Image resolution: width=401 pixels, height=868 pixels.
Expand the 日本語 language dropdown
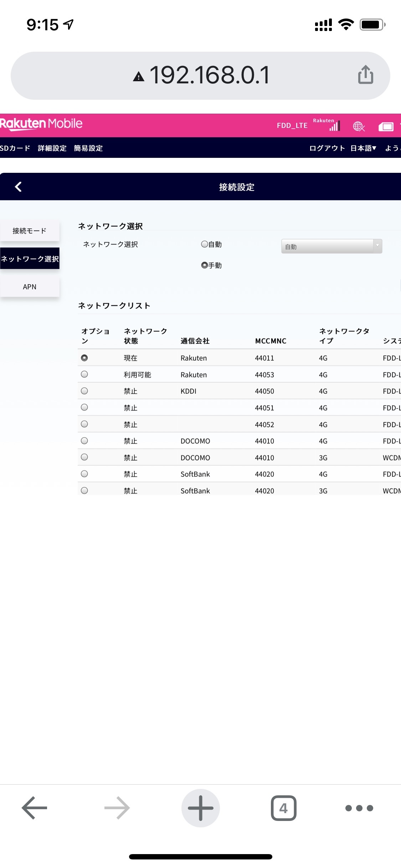(x=363, y=148)
